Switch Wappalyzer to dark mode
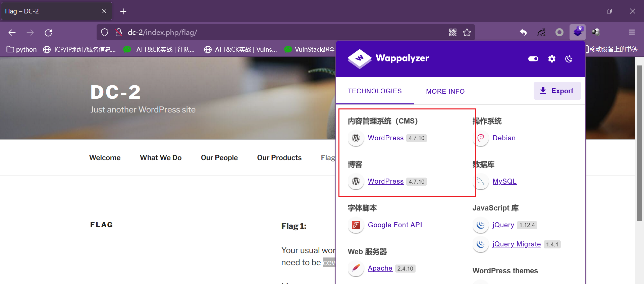 [x=569, y=59]
